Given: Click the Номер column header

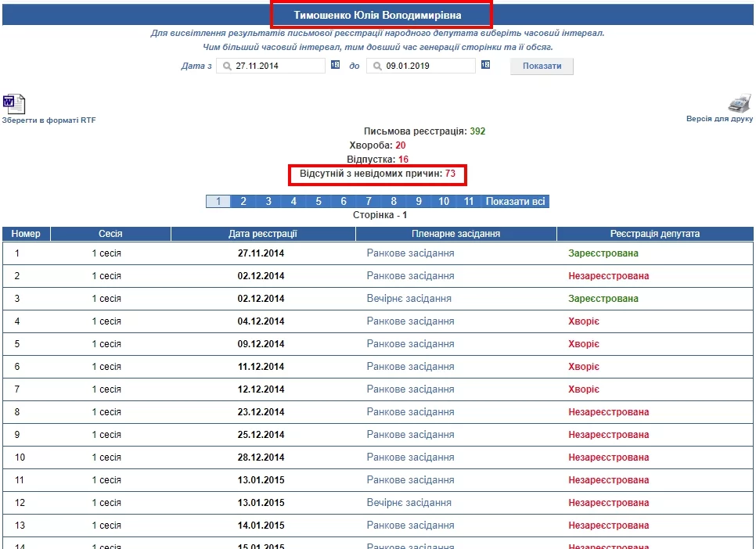Looking at the screenshot, I should 26,234.
